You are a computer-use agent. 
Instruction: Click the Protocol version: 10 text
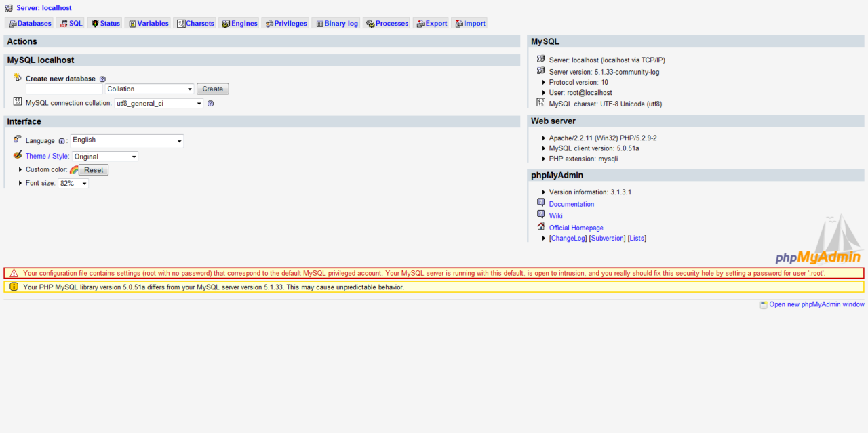(x=578, y=83)
